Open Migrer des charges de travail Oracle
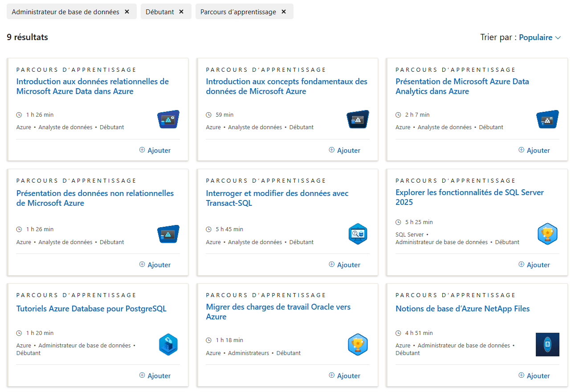 278,312
